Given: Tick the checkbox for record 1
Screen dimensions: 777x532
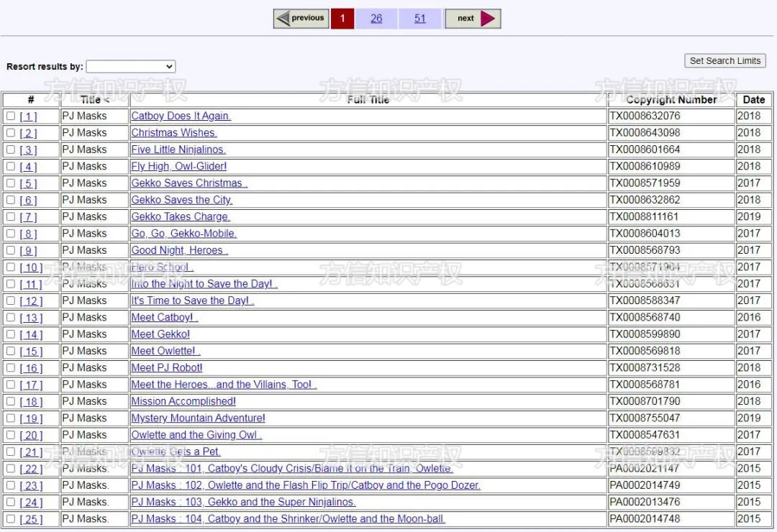Looking at the screenshot, I should pyautogui.click(x=10, y=116).
